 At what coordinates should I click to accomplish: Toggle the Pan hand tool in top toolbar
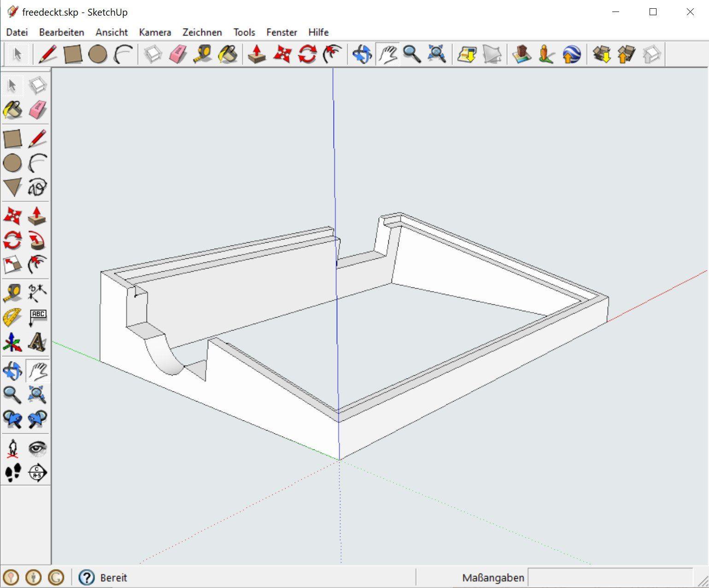(x=388, y=54)
